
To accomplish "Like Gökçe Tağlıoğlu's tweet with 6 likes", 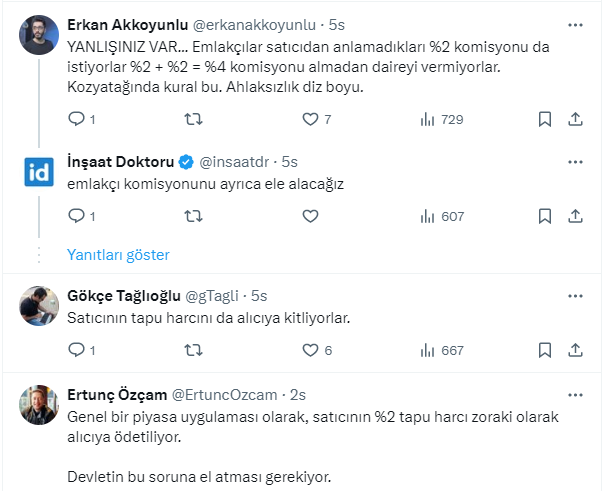I will [310, 350].
